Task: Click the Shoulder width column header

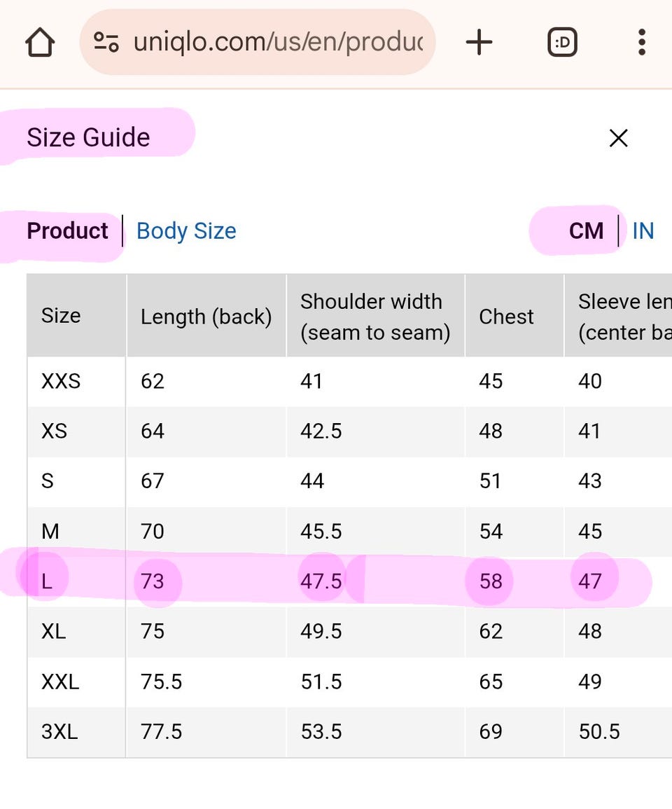Action: [x=374, y=317]
